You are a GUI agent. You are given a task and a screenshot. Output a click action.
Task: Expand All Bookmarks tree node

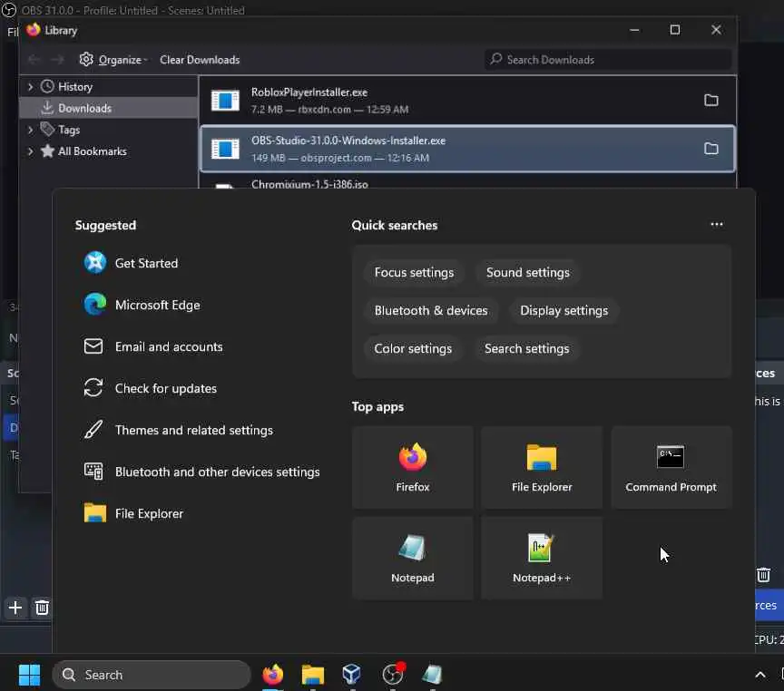31,151
